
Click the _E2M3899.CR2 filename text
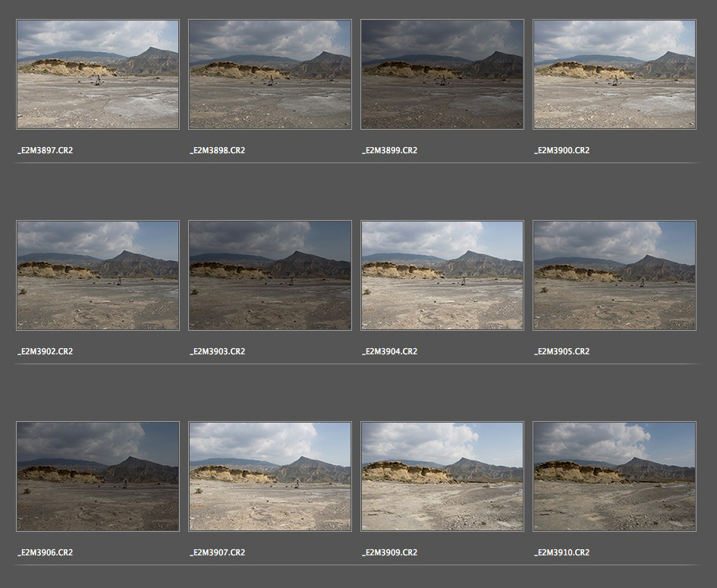pyautogui.click(x=390, y=150)
